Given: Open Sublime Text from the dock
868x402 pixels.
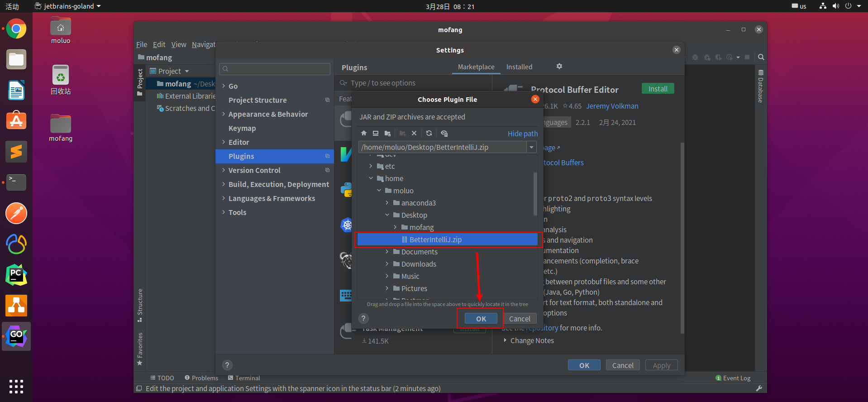Looking at the screenshot, I should tap(16, 152).
